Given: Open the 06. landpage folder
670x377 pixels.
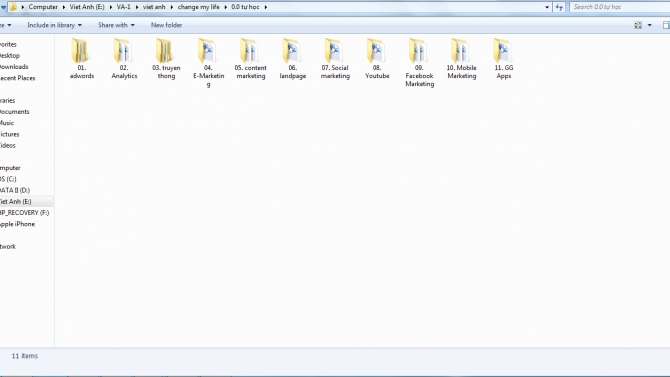Looking at the screenshot, I should pyautogui.click(x=293, y=58).
